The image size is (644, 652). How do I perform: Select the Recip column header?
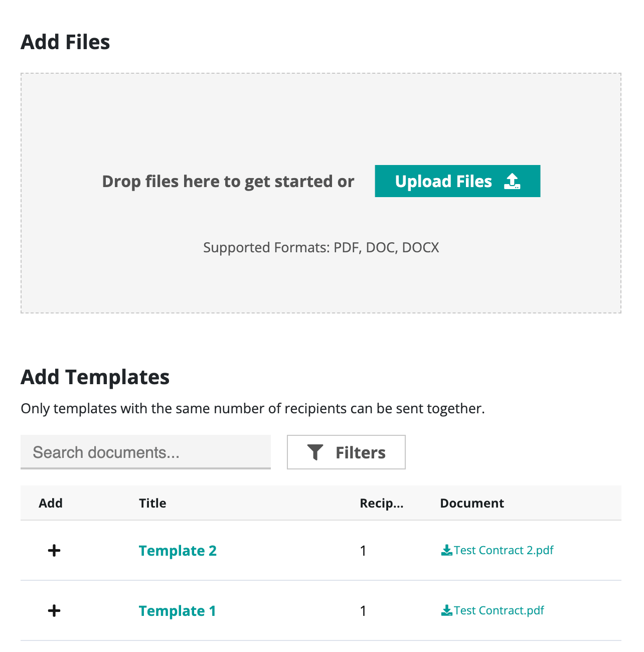point(381,503)
